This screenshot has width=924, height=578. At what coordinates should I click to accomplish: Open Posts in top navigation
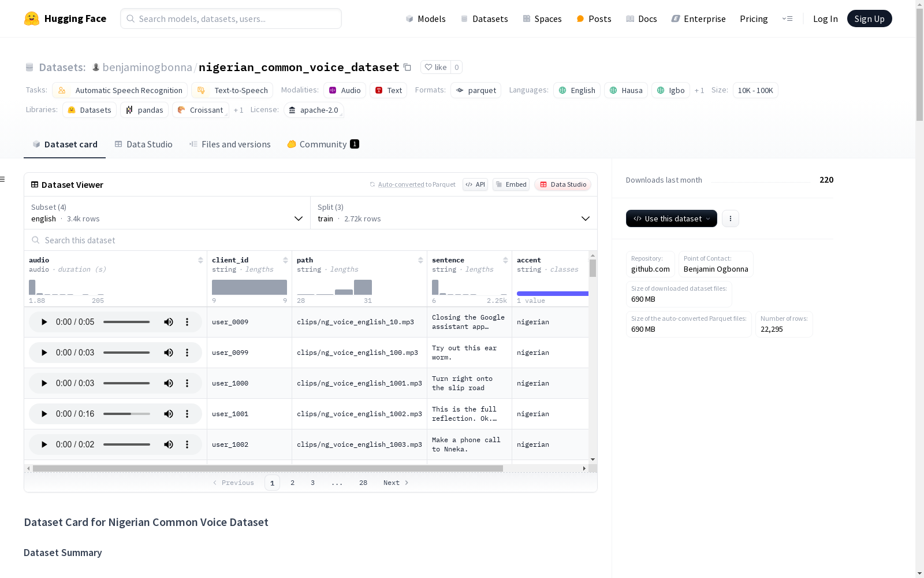click(x=594, y=18)
